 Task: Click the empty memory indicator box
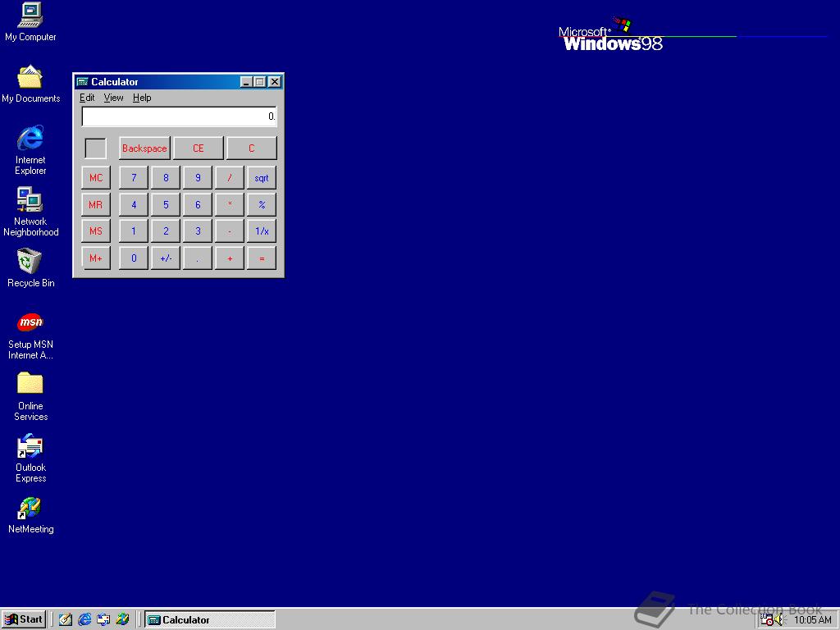pyautogui.click(x=96, y=148)
